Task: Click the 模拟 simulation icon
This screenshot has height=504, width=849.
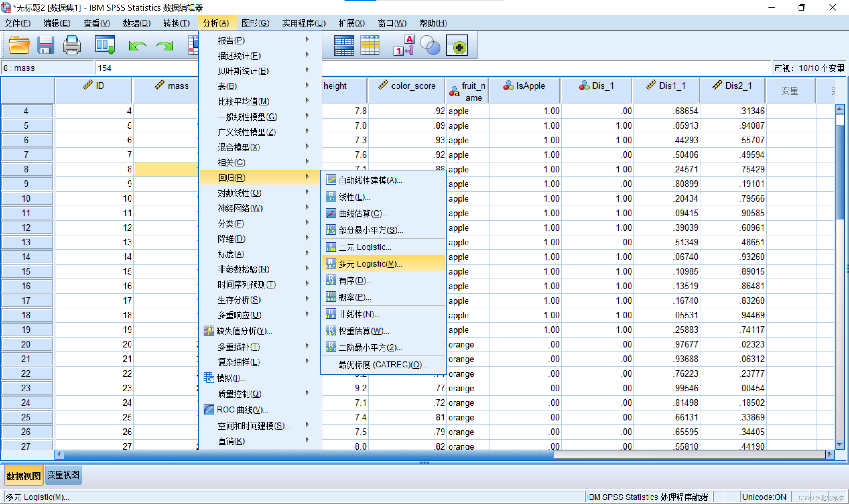Action: coord(208,377)
